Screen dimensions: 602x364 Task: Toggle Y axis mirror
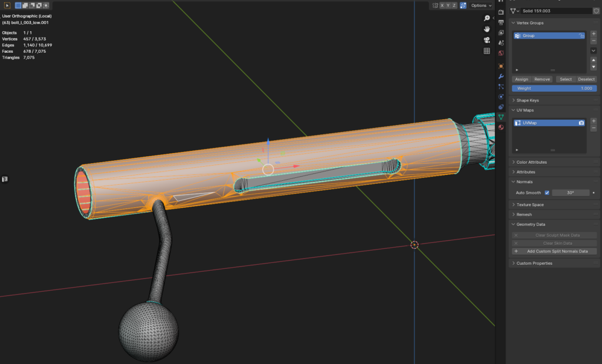[x=448, y=5]
